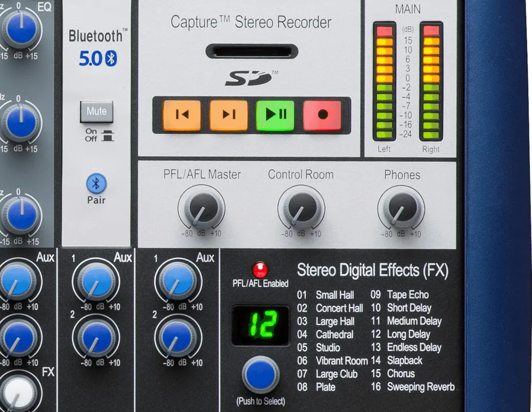
Task: Select 12 Long Delay in the FX list
Action: (401, 334)
